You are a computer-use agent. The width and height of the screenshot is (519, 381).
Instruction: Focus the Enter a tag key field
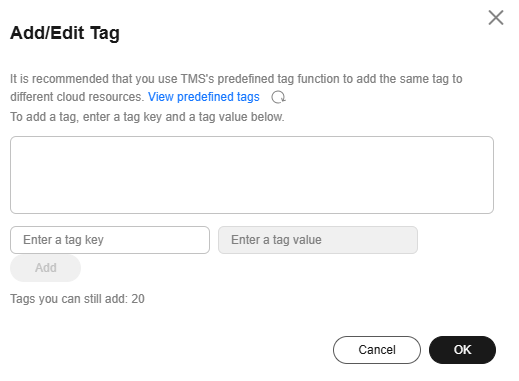110,240
